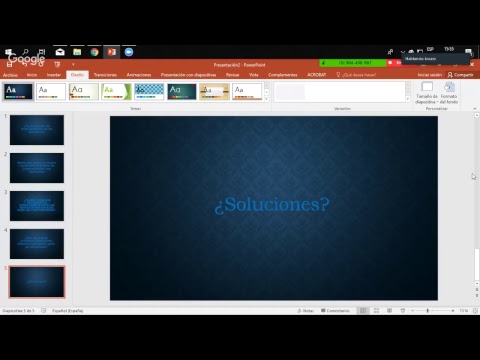480x360 pixels.
Task: Switch to Google Chrome on taskbar
Action: (x=95, y=52)
